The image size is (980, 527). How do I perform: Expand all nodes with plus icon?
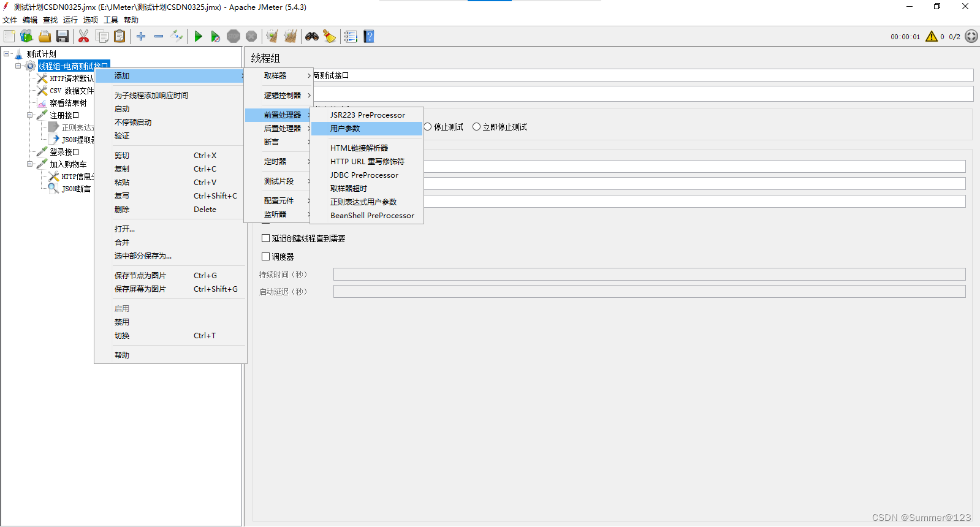point(141,37)
